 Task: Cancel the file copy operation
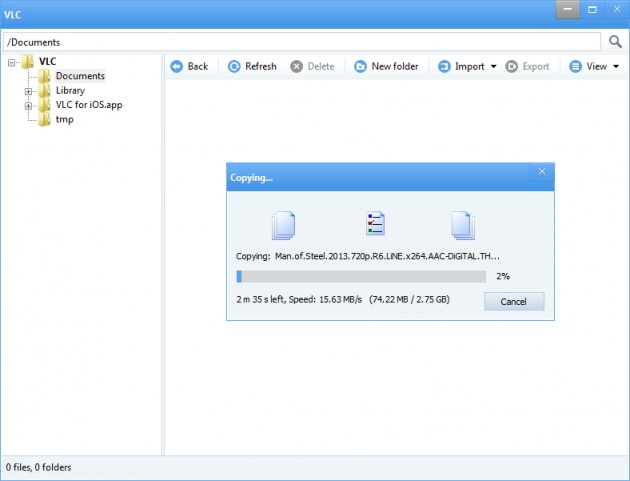pos(514,301)
